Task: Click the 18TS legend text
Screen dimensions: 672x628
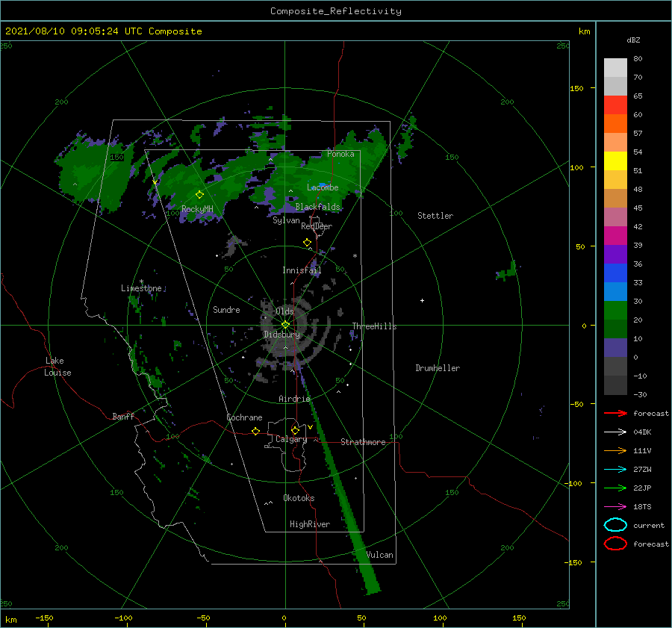Action: click(x=642, y=507)
